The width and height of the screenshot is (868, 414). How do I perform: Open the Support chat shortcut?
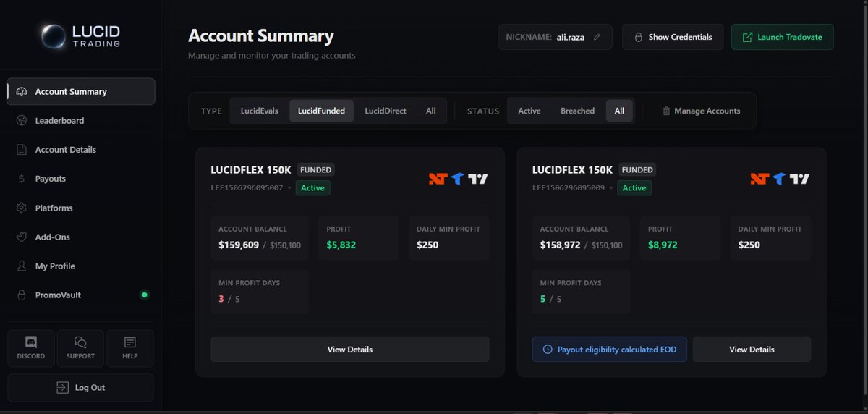click(80, 348)
